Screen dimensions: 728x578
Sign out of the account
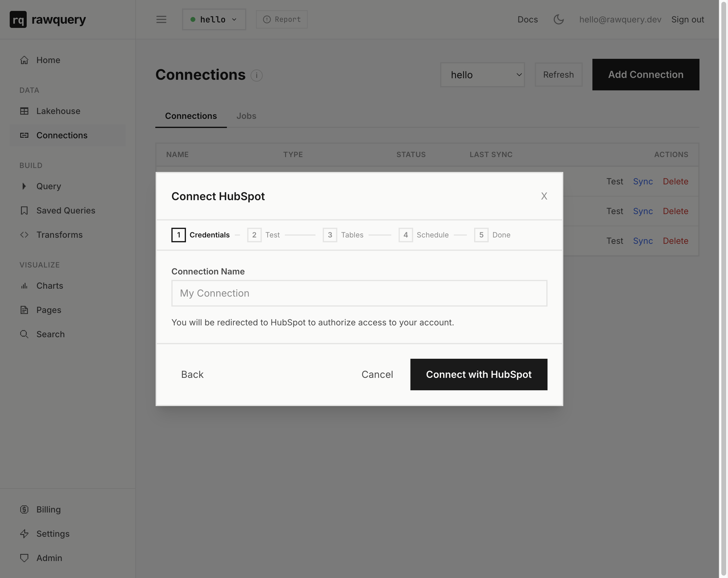(x=687, y=19)
